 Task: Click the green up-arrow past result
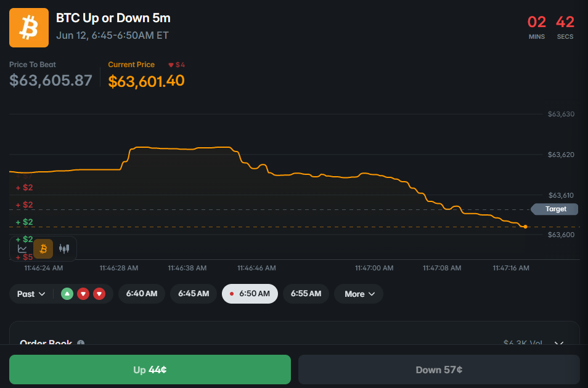tap(67, 294)
